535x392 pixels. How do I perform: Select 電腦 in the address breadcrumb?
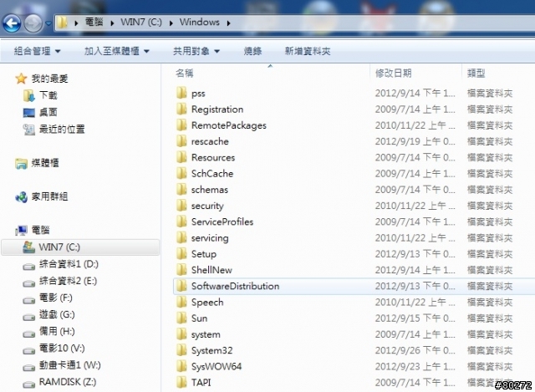94,23
